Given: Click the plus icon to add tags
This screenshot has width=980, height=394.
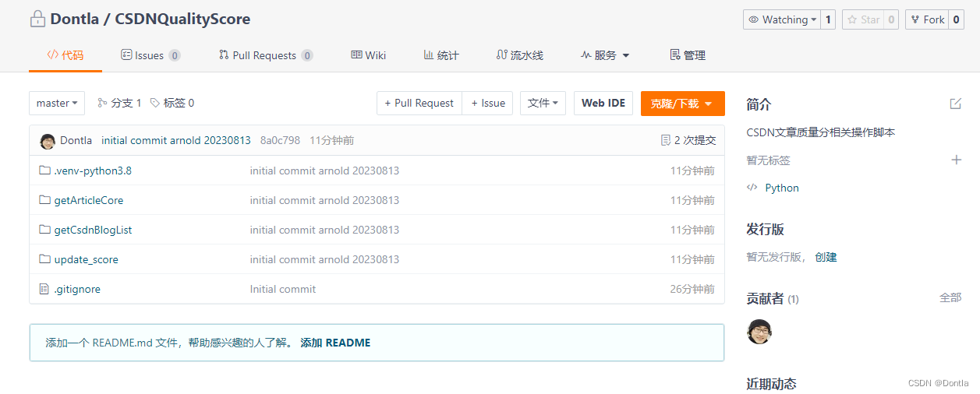Looking at the screenshot, I should point(956,160).
